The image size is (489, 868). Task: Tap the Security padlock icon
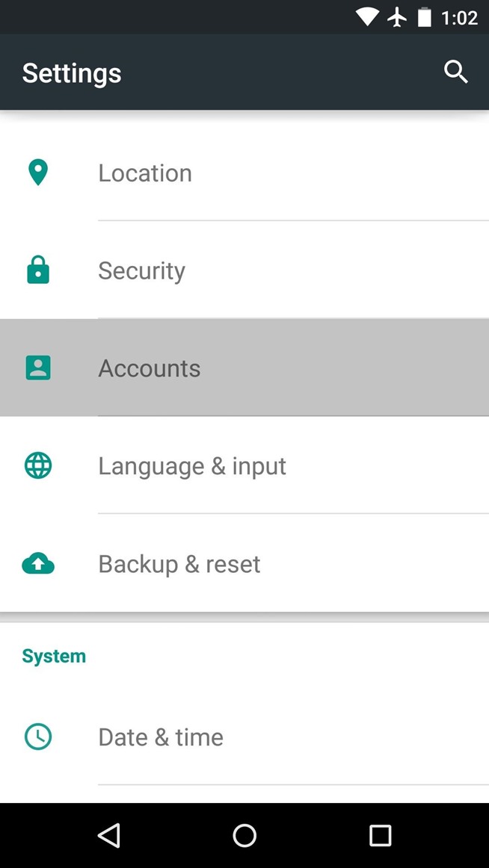(x=37, y=270)
